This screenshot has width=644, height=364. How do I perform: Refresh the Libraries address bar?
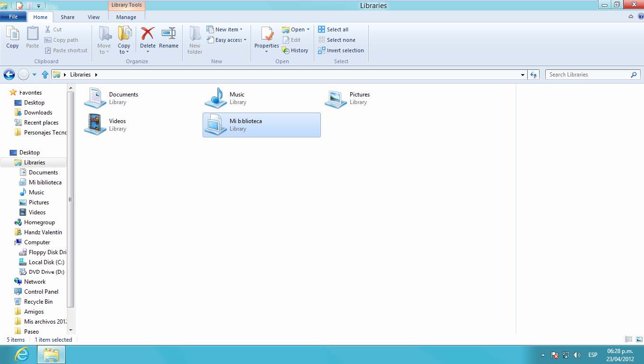point(533,75)
